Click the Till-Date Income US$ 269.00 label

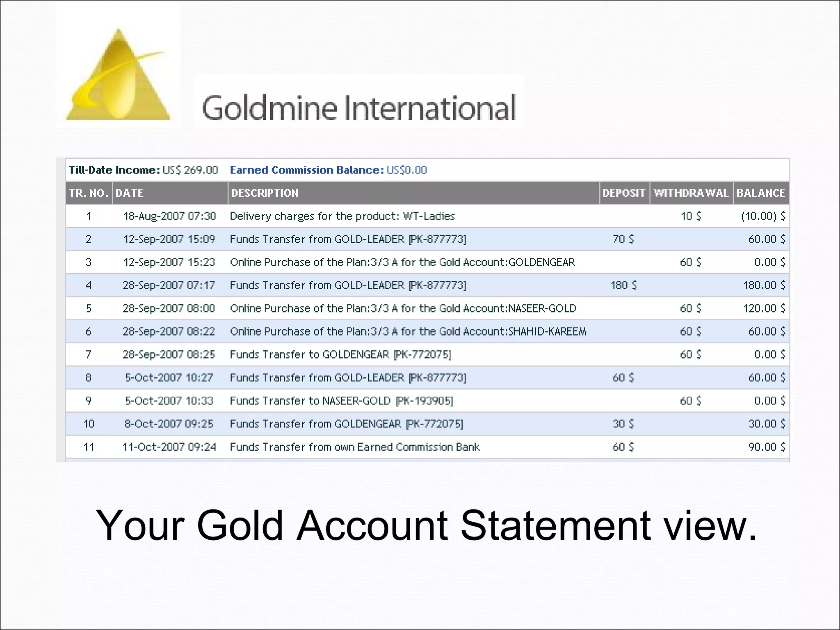(x=143, y=170)
